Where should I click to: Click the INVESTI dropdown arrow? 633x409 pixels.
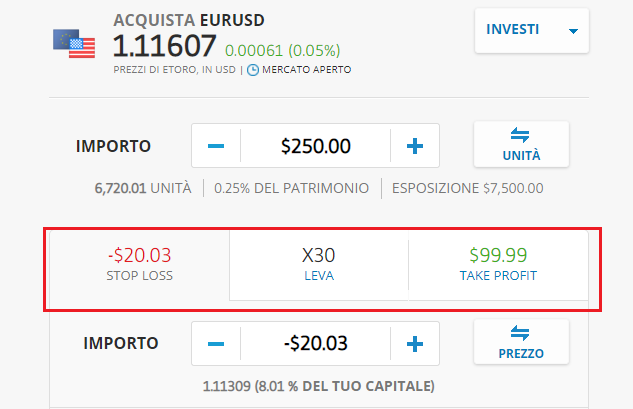(x=573, y=31)
